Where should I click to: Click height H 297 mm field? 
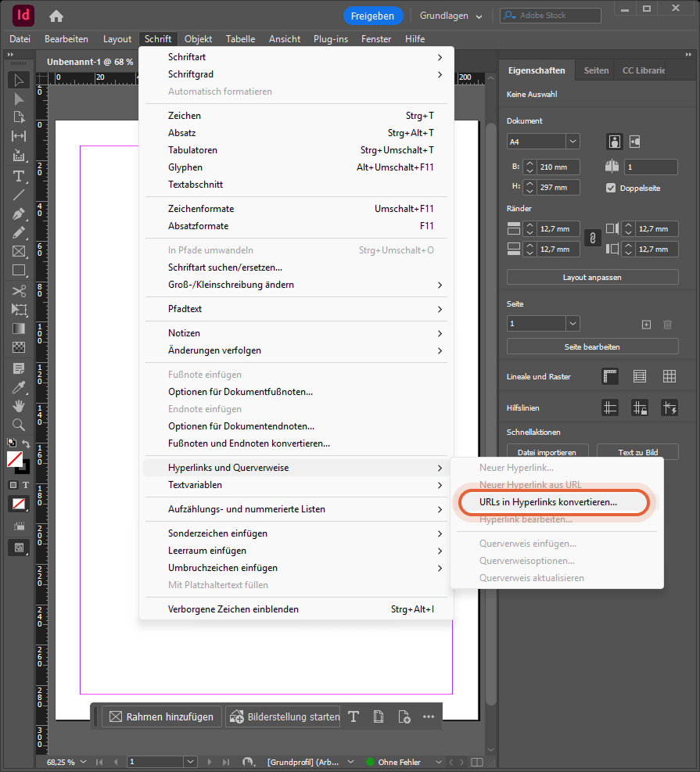pyautogui.click(x=558, y=188)
